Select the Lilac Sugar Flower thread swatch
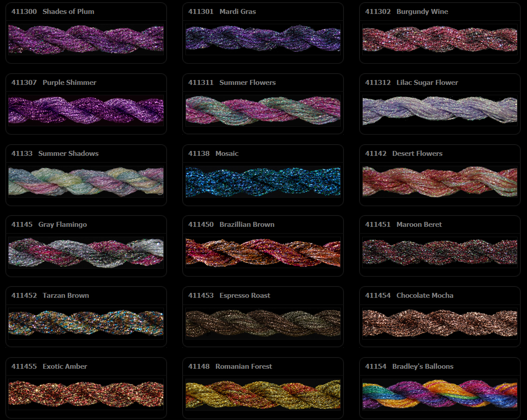The width and height of the screenshot is (527, 420). 439,111
